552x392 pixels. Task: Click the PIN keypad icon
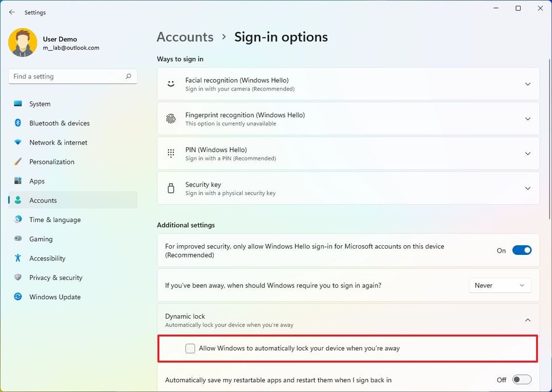click(x=171, y=153)
